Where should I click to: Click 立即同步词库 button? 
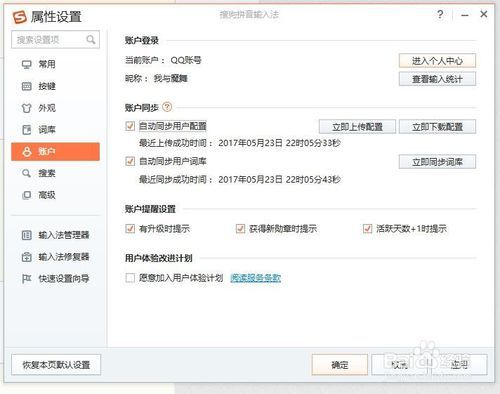[x=437, y=162]
